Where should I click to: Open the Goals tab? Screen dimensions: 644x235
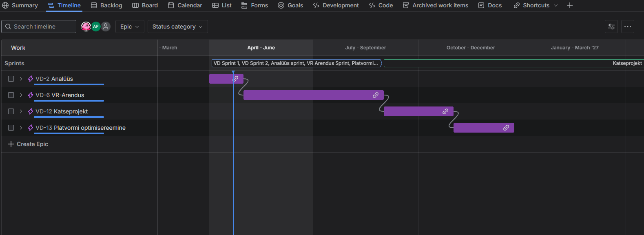point(290,5)
